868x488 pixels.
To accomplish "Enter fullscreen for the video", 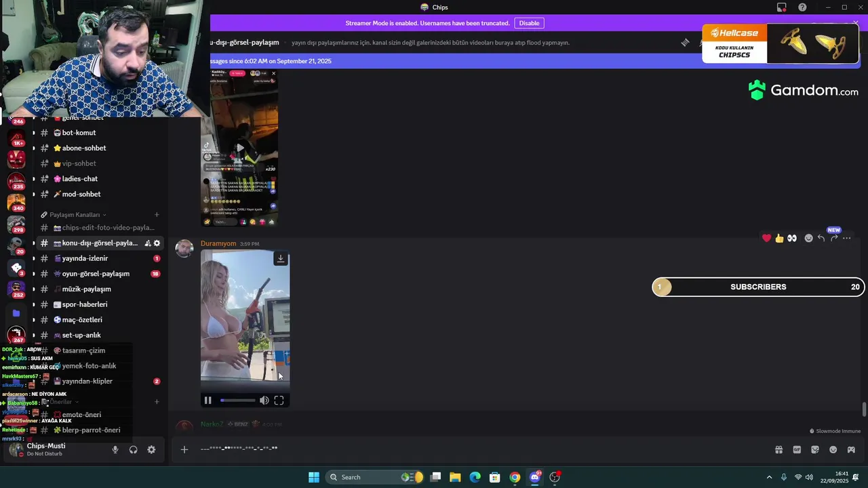I will [x=279, y=401].
